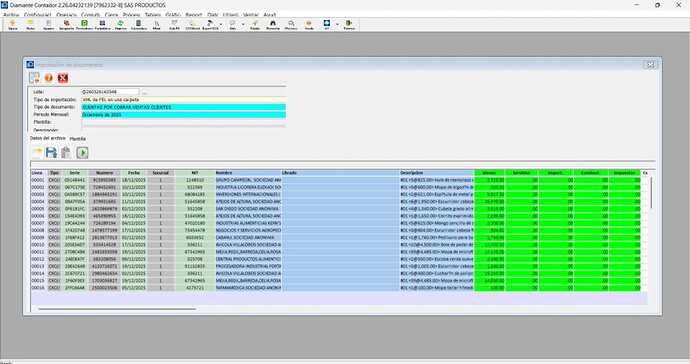The image size is (690, 364).
Task: Click the Descripcion column header
Action: (437, 173)
